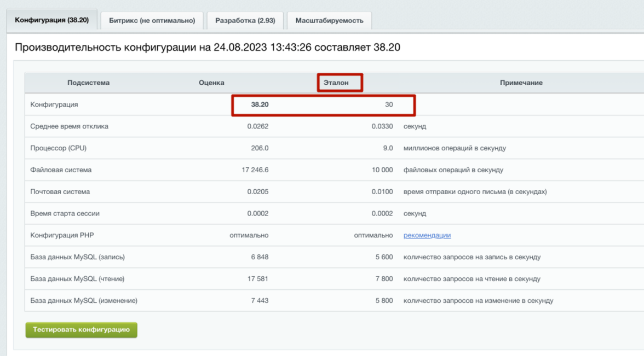
Task: Click the Почтовая система row label
Action: coord(60,192)
